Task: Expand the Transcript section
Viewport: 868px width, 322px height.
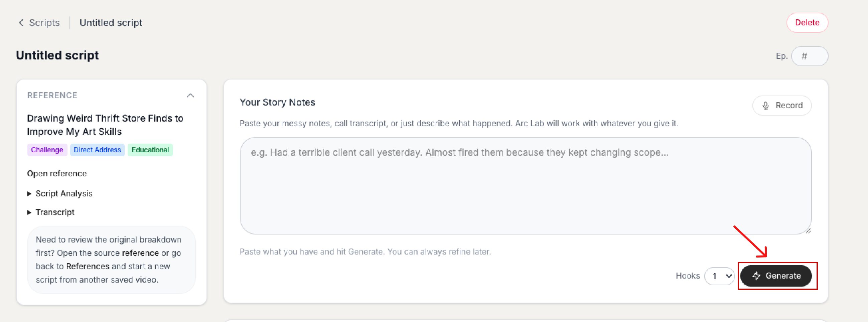Action: pyautogui.click(x=51, y=212)
